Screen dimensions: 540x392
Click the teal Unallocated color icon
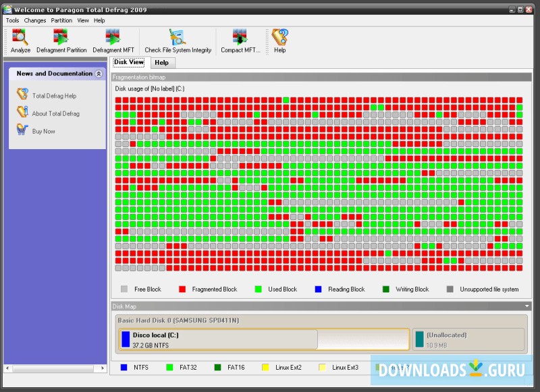[419, 339]
